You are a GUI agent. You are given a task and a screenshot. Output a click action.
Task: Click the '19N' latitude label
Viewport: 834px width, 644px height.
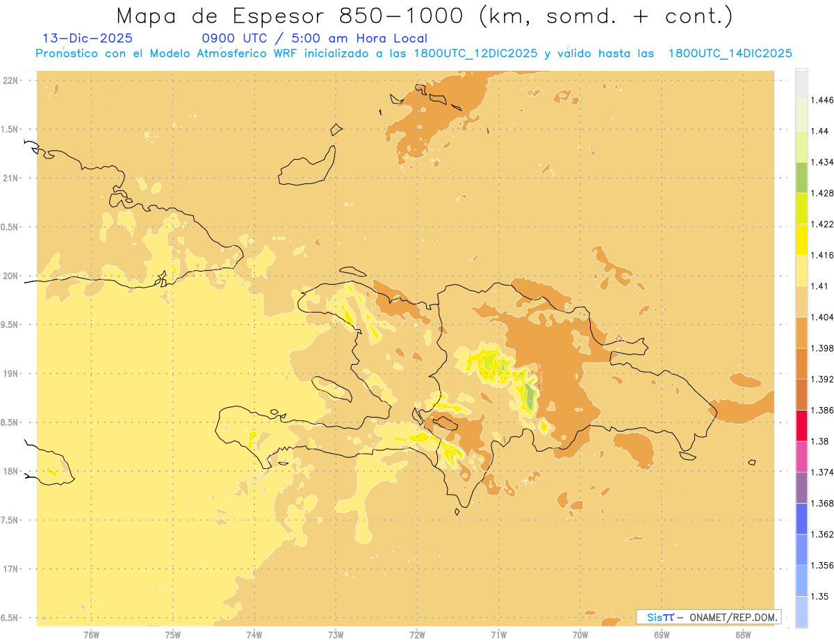(x=11, y=373)
